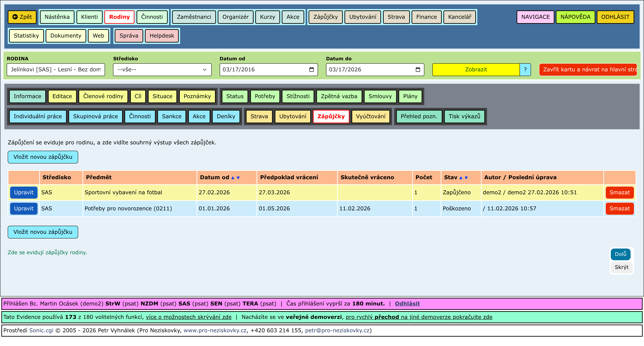Click the Odhlásit link in status bar
The width and height of the screenshot is (644, 346).
[407, 304]
